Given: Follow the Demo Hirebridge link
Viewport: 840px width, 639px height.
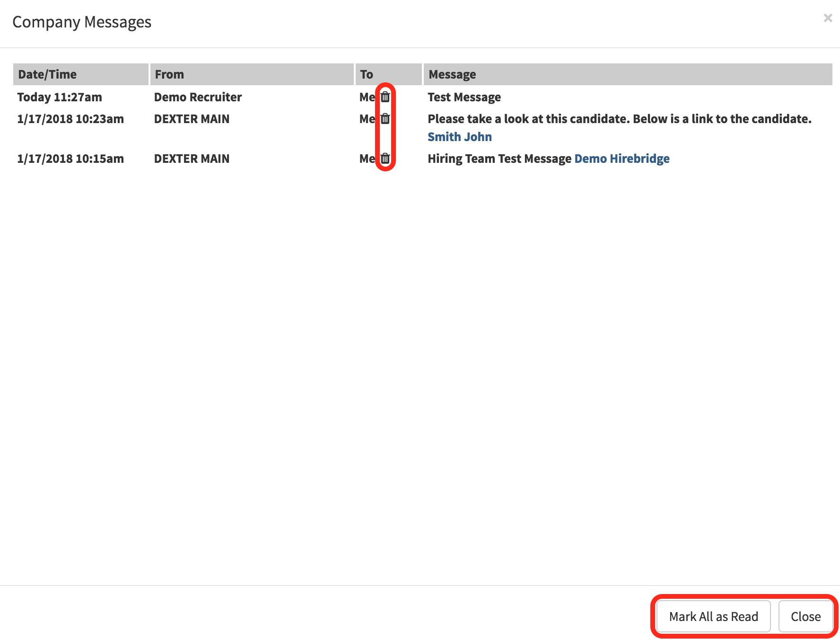Looking at the screenshot, I should (x=621, y=159).
